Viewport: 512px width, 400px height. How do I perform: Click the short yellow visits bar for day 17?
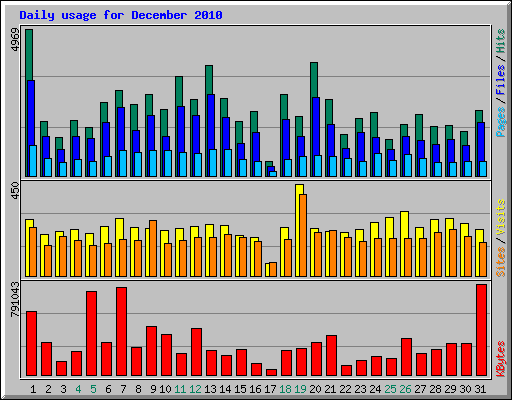click(267, 270)
